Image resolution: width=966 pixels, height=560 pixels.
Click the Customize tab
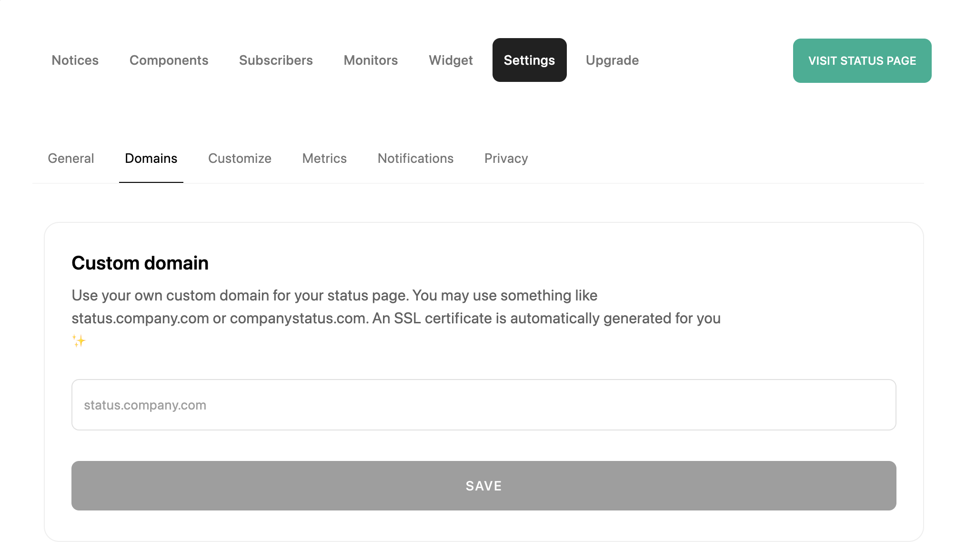240,158
